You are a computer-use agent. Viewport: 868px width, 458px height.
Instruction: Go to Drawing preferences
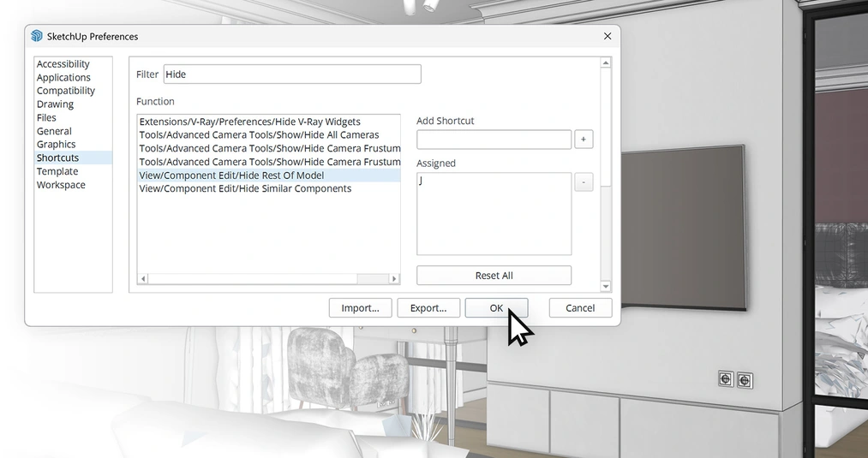[x=55, y=104]
